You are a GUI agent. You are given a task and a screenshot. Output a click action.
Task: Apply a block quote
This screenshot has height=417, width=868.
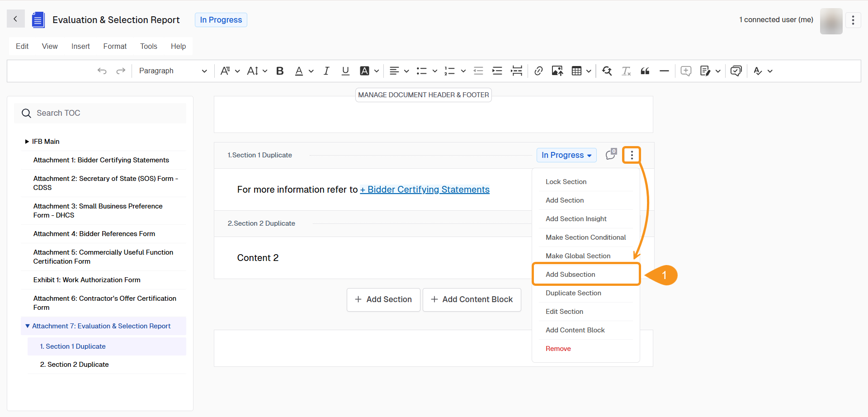click(x=645, y=71)
